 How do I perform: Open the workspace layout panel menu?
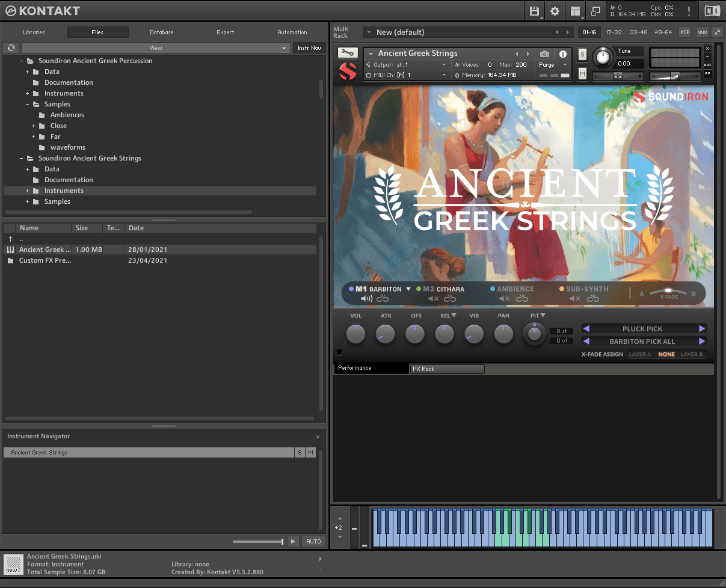(576, 11)
